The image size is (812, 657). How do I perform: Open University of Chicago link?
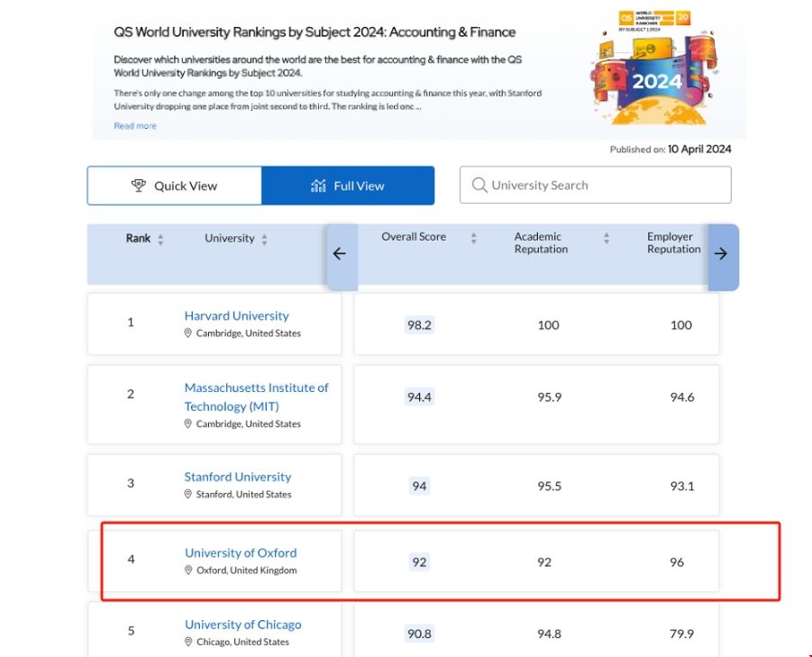tap(243, 625)
